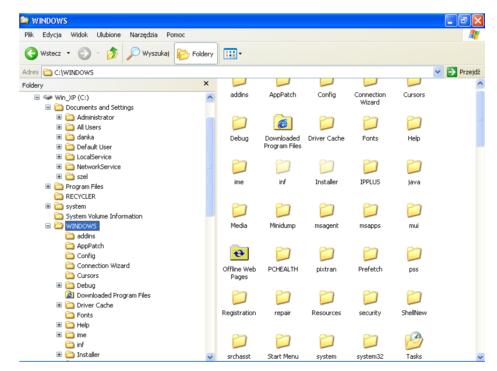Select the java folder icon
The height and width of the screenshot is (371, 497).
tap(414, 167)
